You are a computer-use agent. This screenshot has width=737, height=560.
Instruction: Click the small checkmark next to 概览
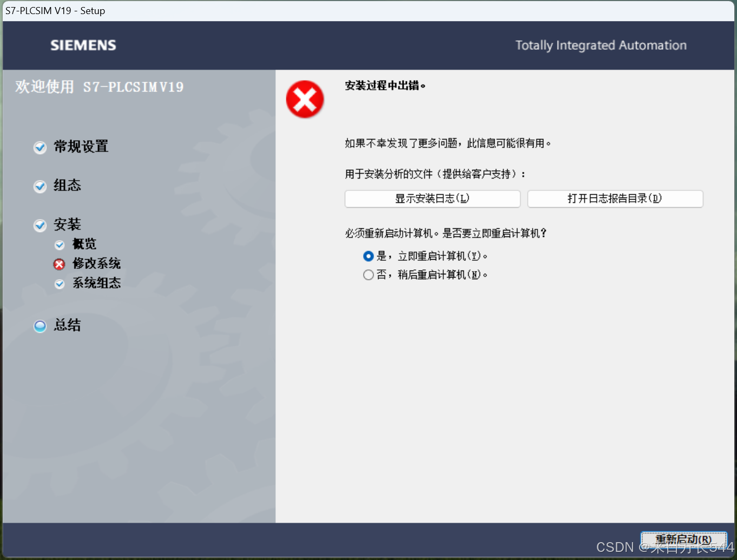point(60,245)
